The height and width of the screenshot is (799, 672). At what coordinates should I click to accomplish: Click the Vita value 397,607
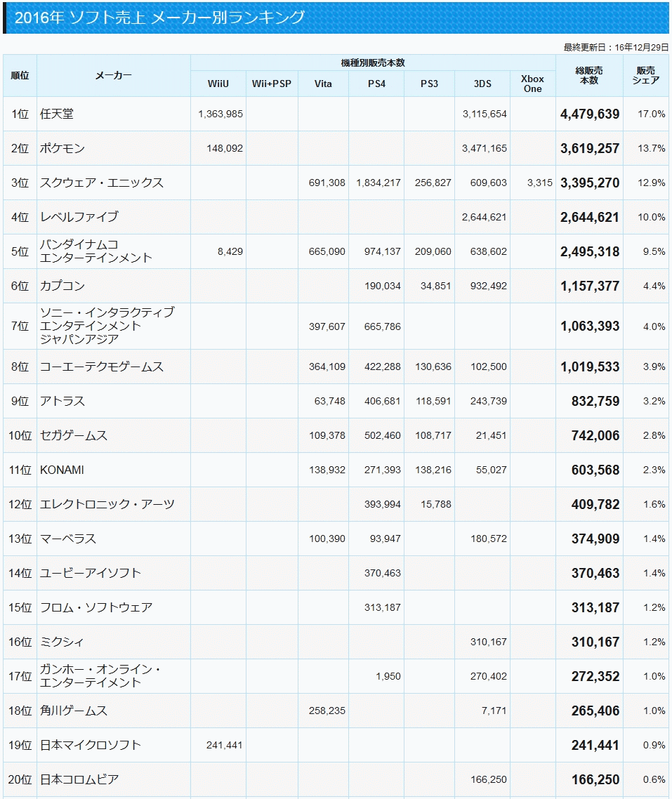click(327, 326)
